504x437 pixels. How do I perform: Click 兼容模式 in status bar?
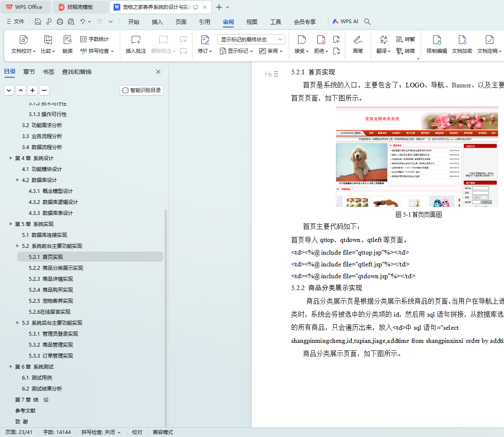[163, 432]
